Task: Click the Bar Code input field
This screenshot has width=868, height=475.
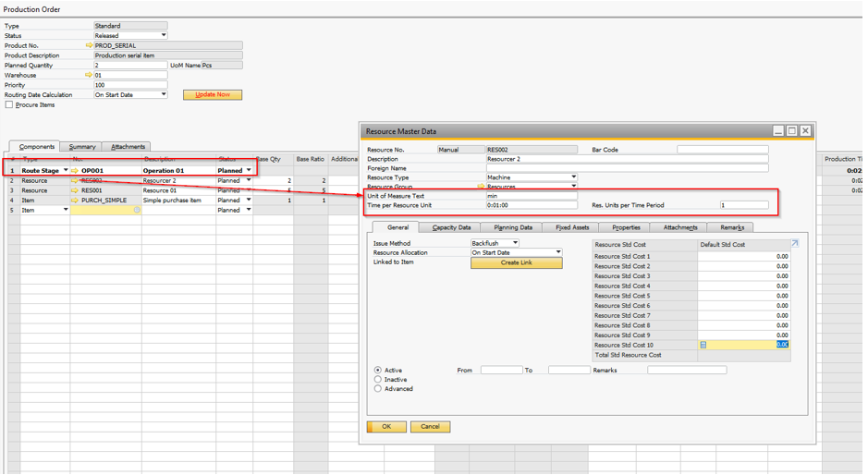Action: [x=723, y=150]
